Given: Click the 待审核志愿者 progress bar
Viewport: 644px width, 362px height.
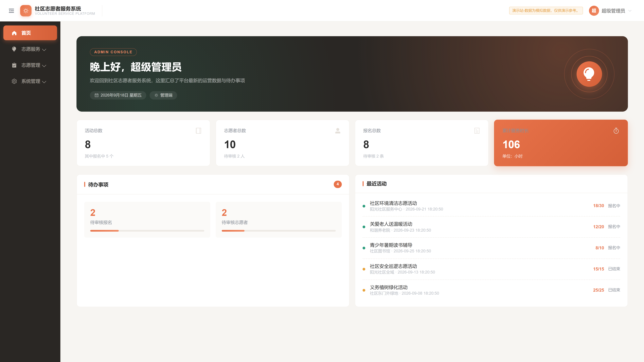Looking at the screenshot, I should click(x=279, y=231).
